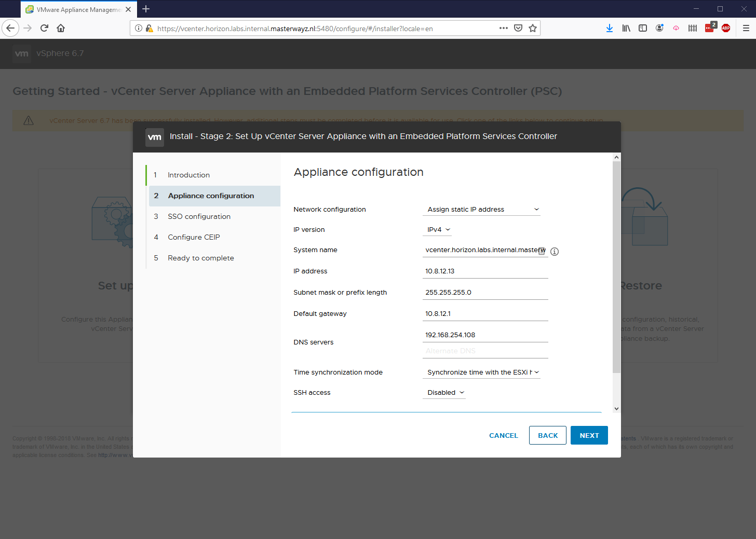This screenshot has width=756, height=539.
Task: Open Firefox hamburger menu
Action: click(x=746, y=28)
